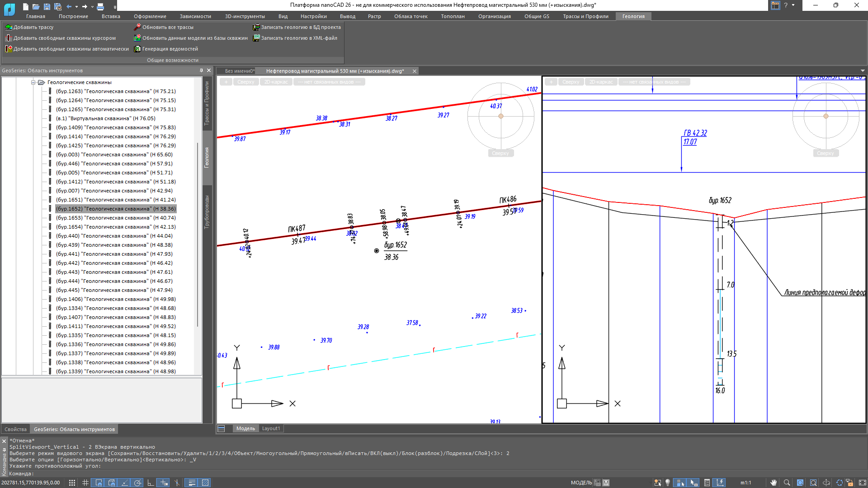Switch to the Layout1 tab
The height and width of the screenshot is (488, 868).
point(271,428)
